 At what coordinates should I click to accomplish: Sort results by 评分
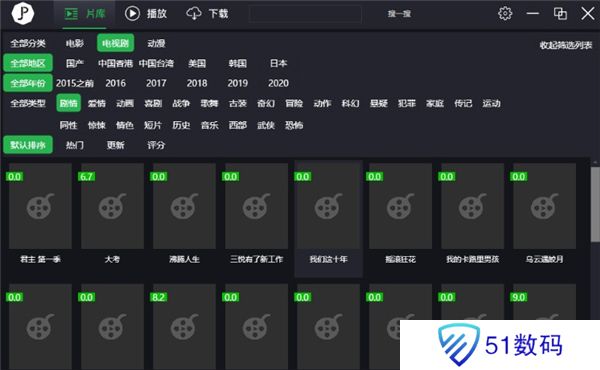pos(156,145)
